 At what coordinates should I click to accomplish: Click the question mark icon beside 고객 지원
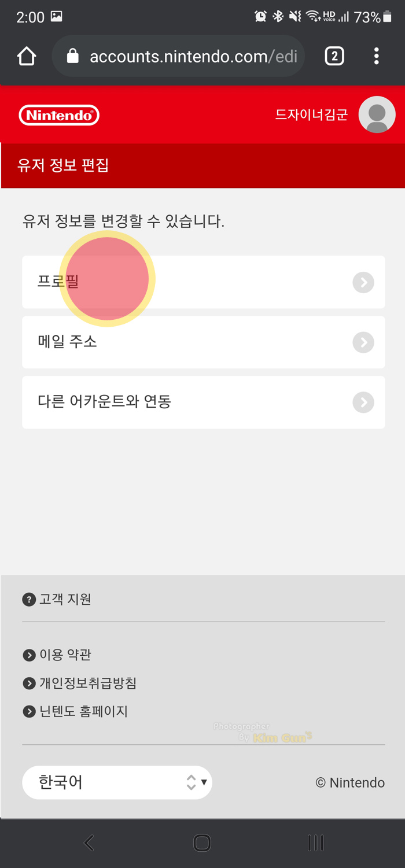pyautogui.click(x=29, y=600)
